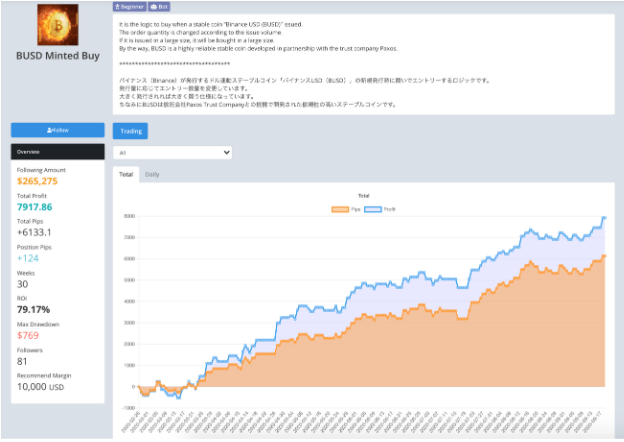This screenshot has width=624, height=442.
Task: Click the Max Drawdown label
Action: click(38, 324)
